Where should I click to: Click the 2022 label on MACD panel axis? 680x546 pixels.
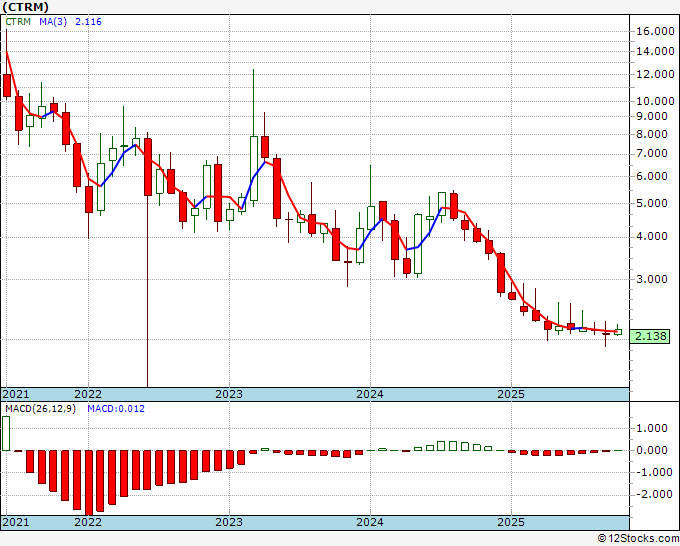(88, 522)
